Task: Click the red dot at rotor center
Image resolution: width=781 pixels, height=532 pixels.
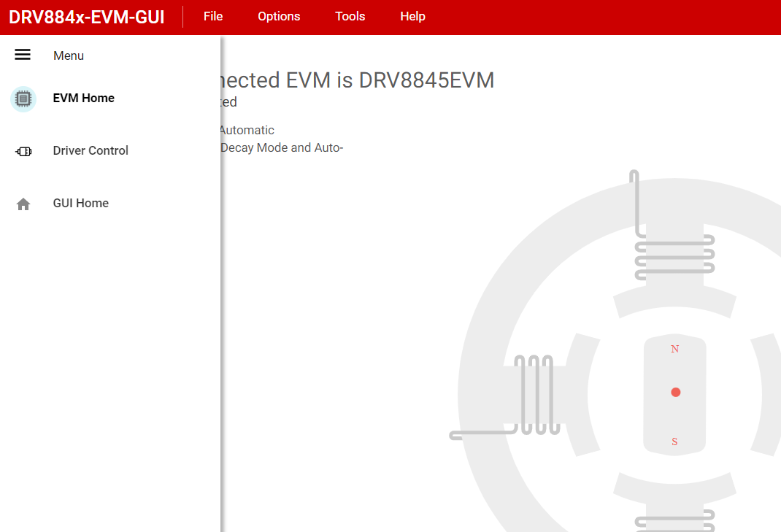Action: click(x=675, y=393)
